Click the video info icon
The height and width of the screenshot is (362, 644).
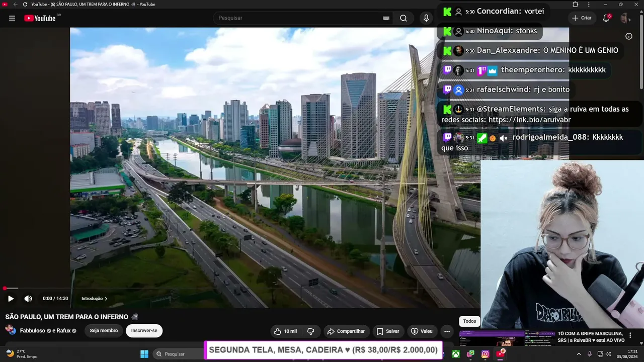point(629,36)
